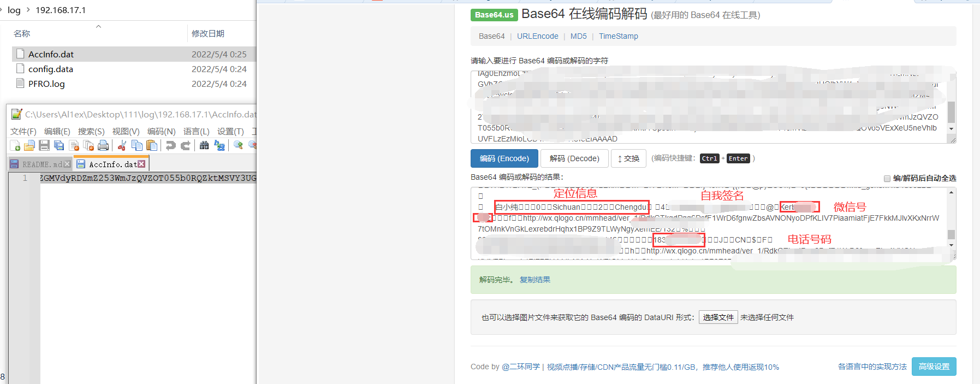Click the 复制结果 copy result link
Image resolution: width=980 pixels, height=384 pixels.
tap(535, 280)
